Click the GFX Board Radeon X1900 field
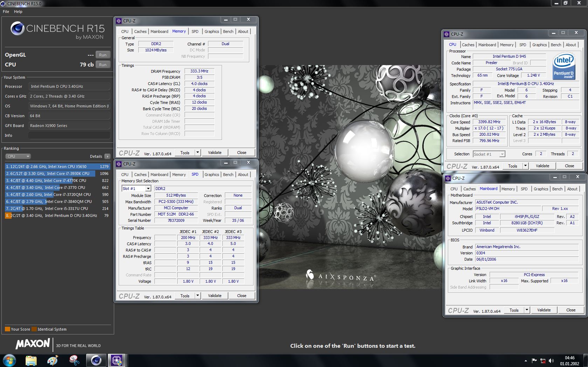The image size is (588, 367). (69, 126)
